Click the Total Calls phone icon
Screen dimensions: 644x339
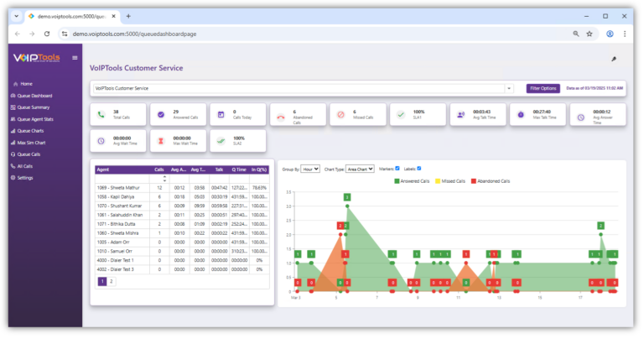pyautogui.click(x=101, y=115)
